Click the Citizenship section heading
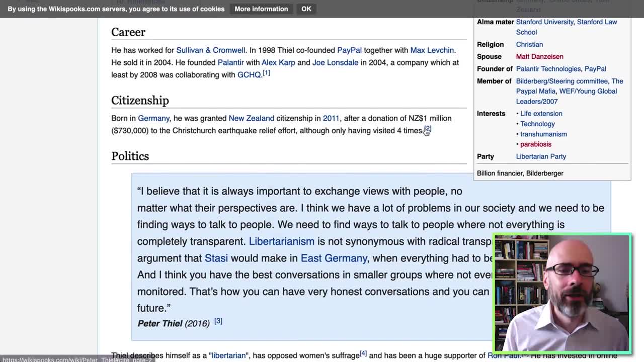644x362 pixels. (140, 101)
